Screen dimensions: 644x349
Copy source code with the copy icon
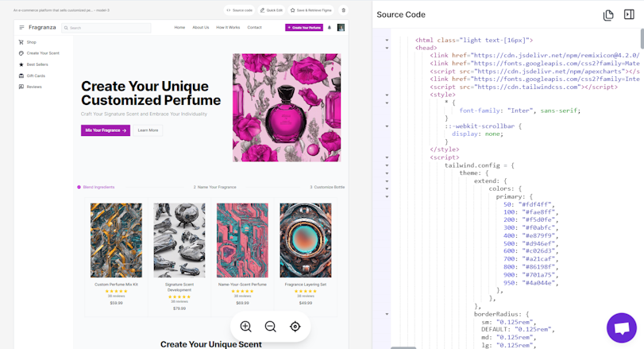(608, 15)
